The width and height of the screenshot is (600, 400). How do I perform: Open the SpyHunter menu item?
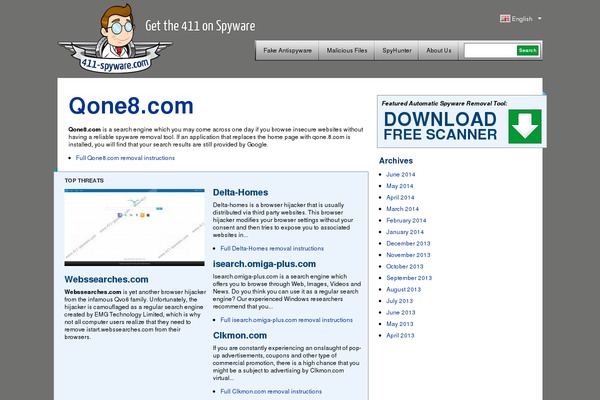point(397,51)
